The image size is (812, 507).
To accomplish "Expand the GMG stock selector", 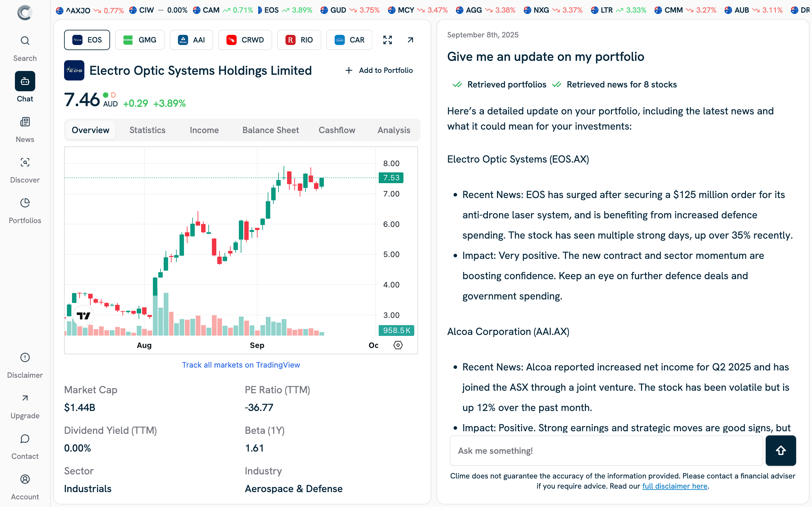I will click(140, 40).
